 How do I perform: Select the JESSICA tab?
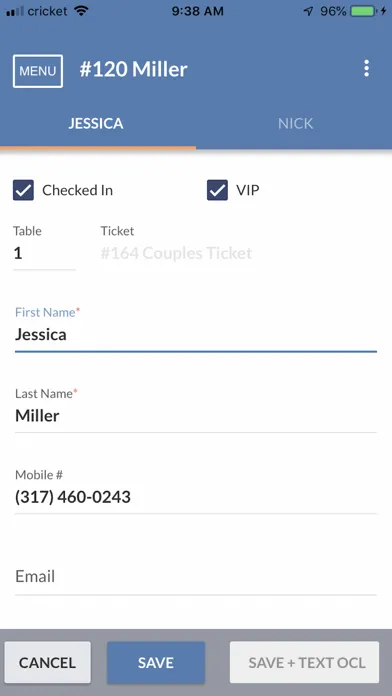[96, 123]
